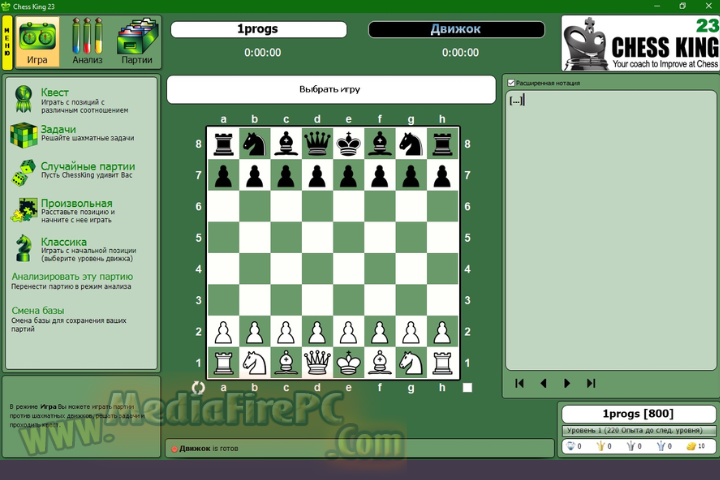720x480 pixels.
Task: Click the gold coins counter icon
Action: [x=691, y=446]
